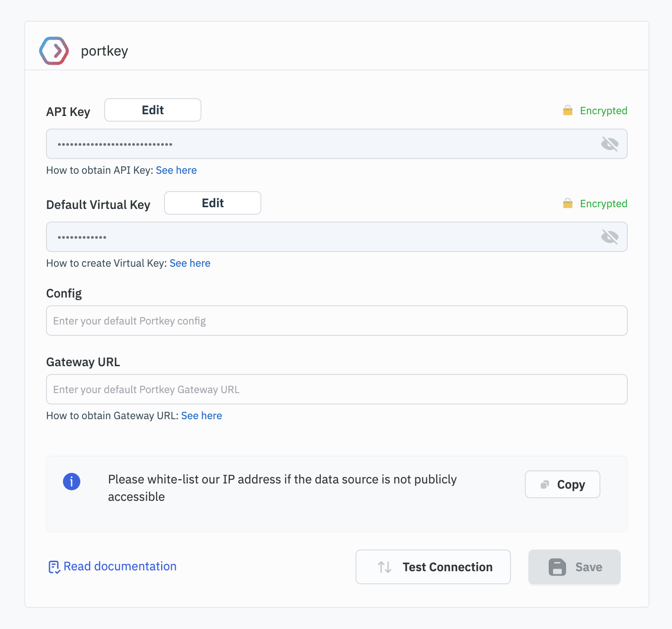Image resolution: width=672 pixels, height=629 pixels.
Task: Click the 'Default Virtual Key' field label
Action: (98, 205)
